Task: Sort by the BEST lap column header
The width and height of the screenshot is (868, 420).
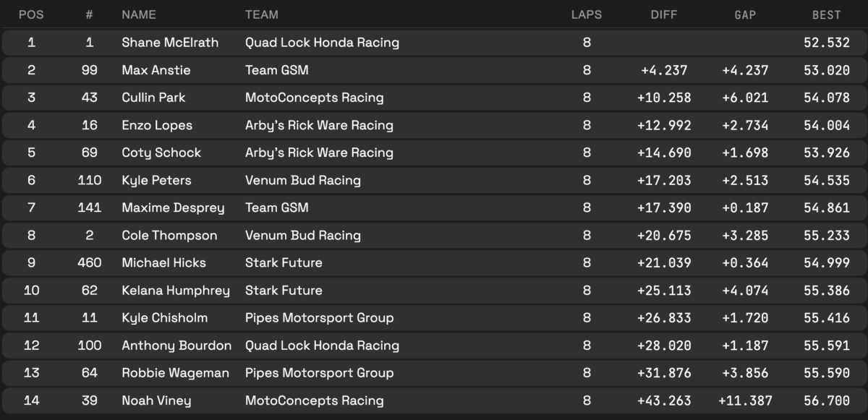Action: click(826, 14)
